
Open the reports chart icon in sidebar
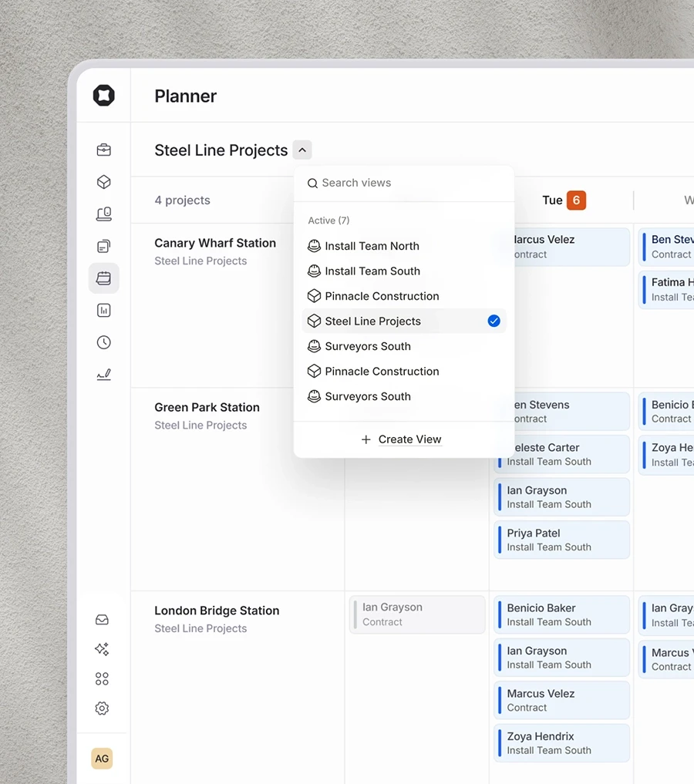tap(104, 311)
